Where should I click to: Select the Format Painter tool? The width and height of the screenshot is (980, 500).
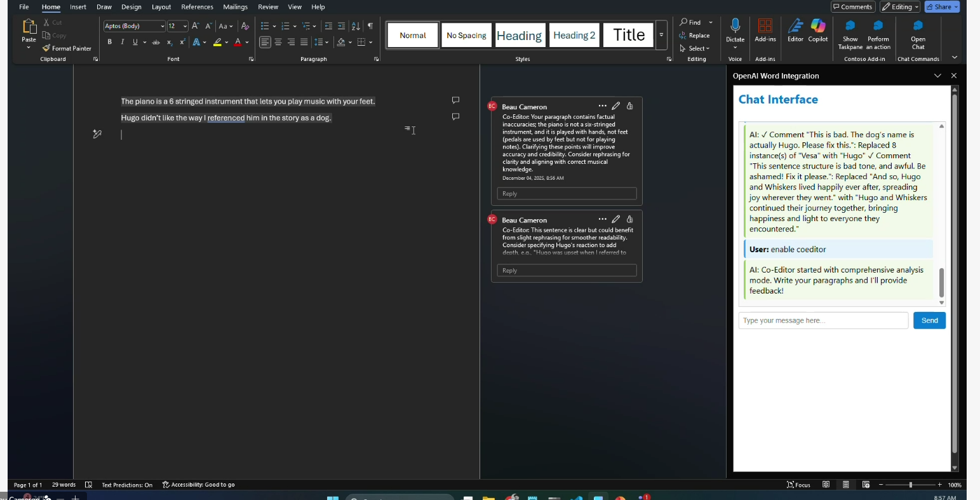coord(67,48)
